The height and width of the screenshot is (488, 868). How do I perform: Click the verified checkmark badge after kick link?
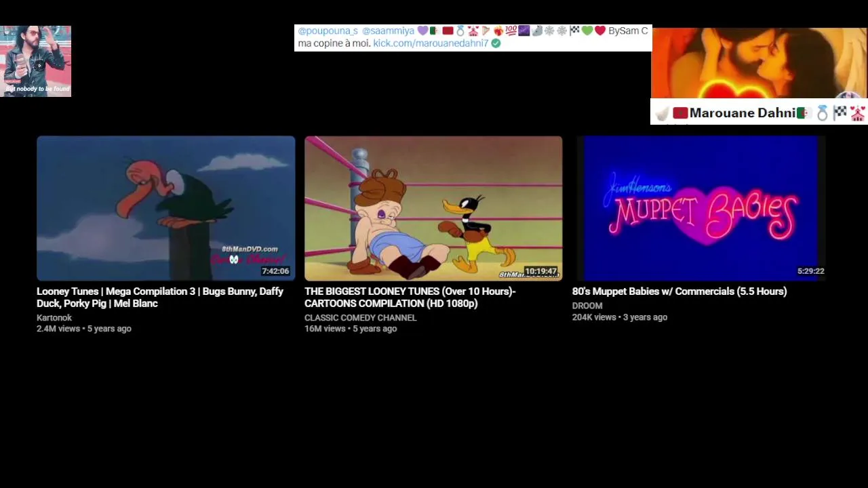click(496, 43)
